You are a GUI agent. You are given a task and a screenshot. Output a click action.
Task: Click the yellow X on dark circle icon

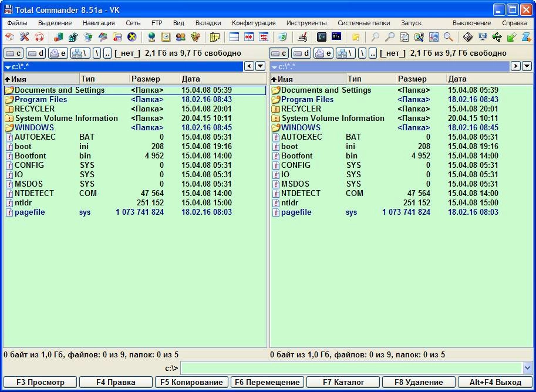pos(132,36)
